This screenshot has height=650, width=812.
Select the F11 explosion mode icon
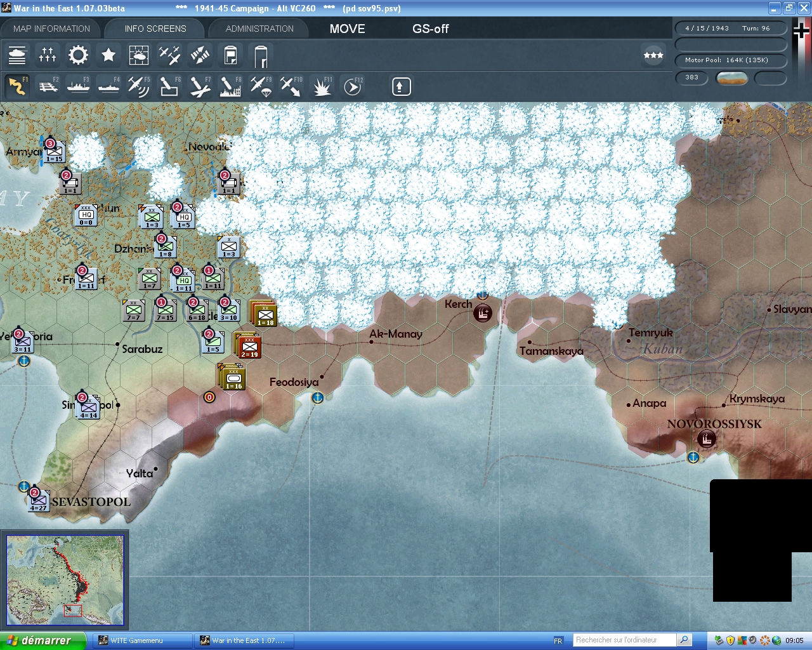[x=322, y=86]
